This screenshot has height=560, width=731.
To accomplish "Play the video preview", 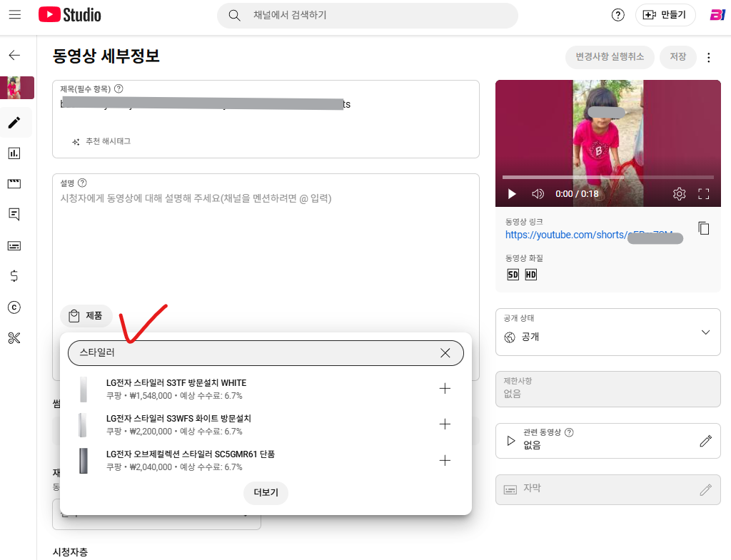I will pos(512,194).
